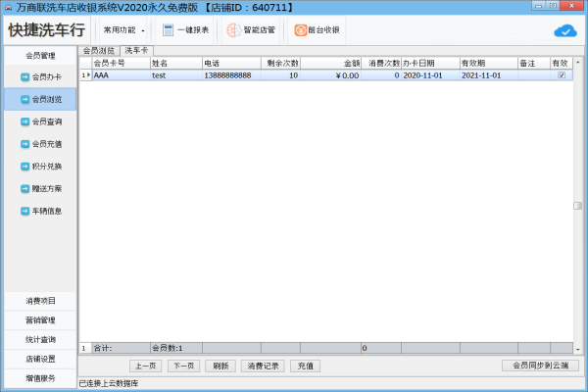
Task: Sort by the 备注 column header
Action: click(534, 64)
